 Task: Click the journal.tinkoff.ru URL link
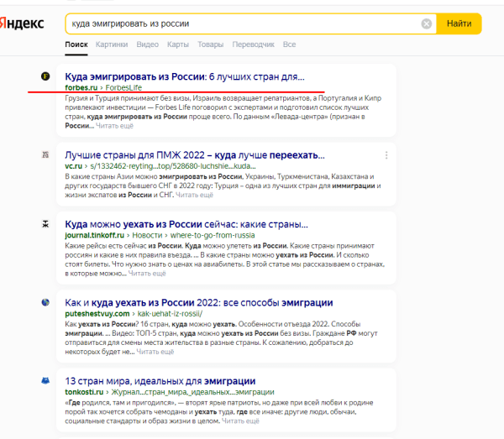tap(92, 235)
